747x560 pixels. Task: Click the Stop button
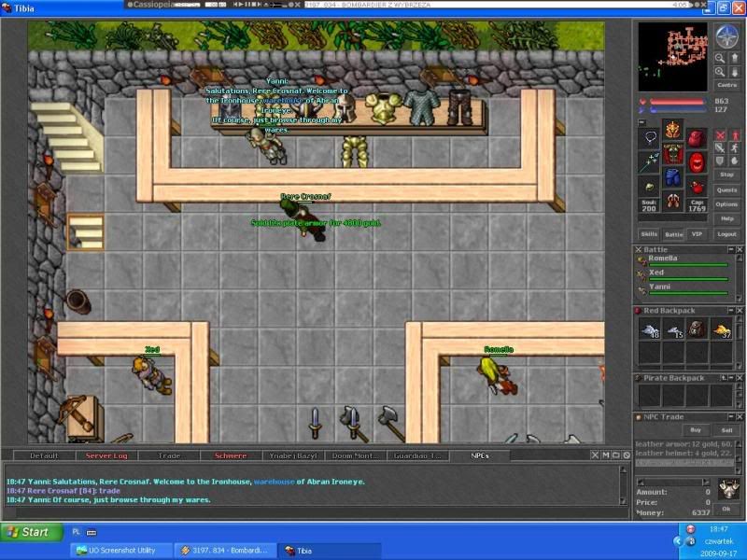[x=727, y=175]
